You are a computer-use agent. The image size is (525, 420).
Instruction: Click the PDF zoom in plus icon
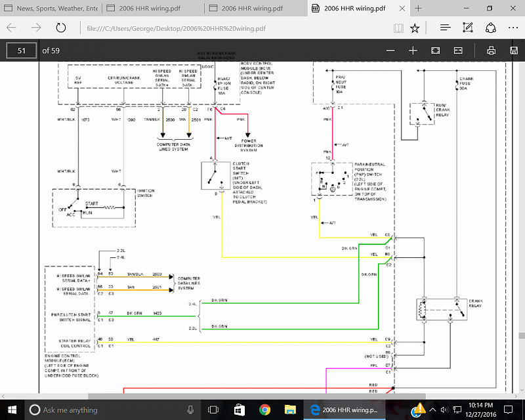point(413,51)
